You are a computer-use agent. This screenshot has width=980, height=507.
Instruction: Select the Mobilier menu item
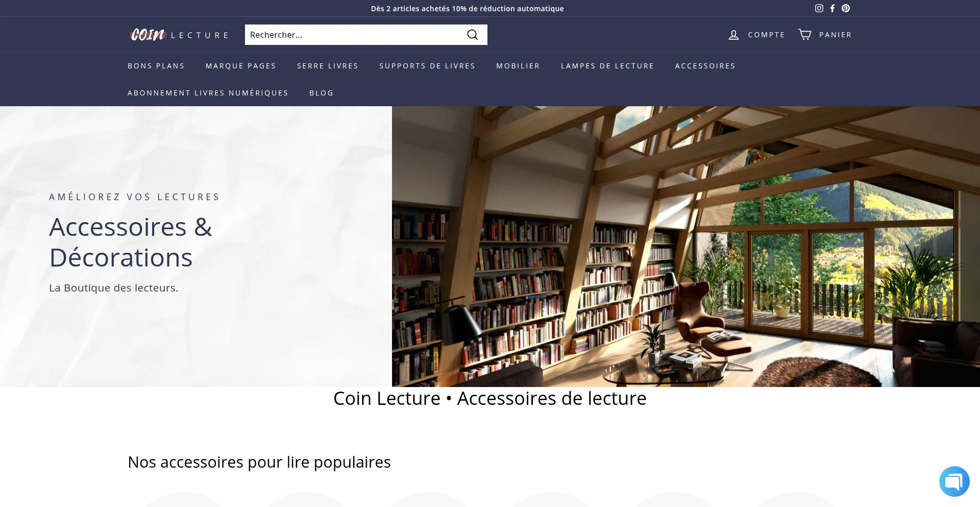[518, 66]
